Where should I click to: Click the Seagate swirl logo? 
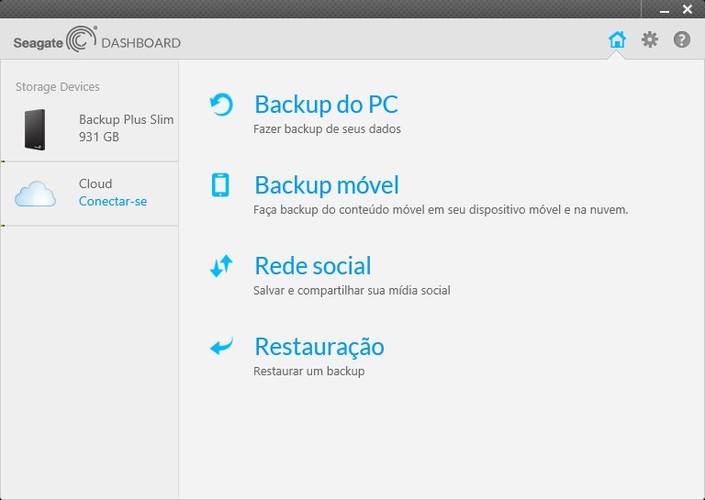coord(81,39)
